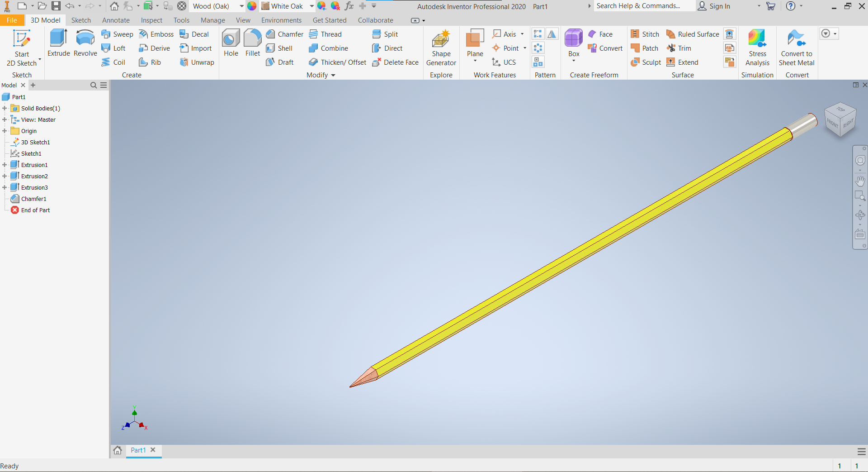Open the Inspect ribbon tab
The height and width of the screenshot is (472, 868).
(151, 20)
